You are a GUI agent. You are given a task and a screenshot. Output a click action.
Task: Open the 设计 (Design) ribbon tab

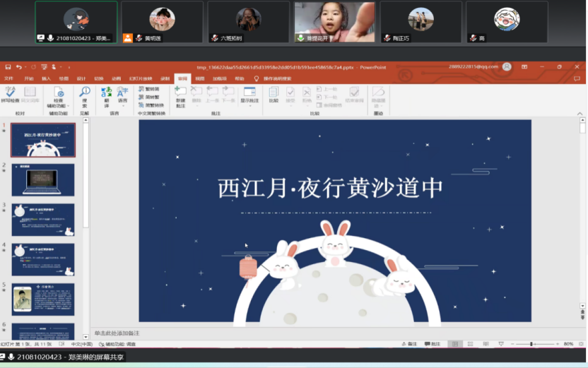(x=81, y=78)
